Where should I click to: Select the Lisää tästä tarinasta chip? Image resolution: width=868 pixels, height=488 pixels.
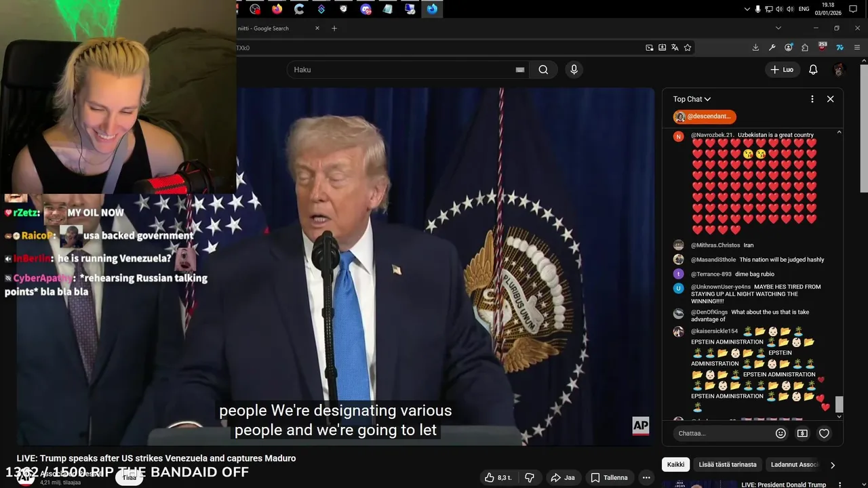click(x=728, y=465)
